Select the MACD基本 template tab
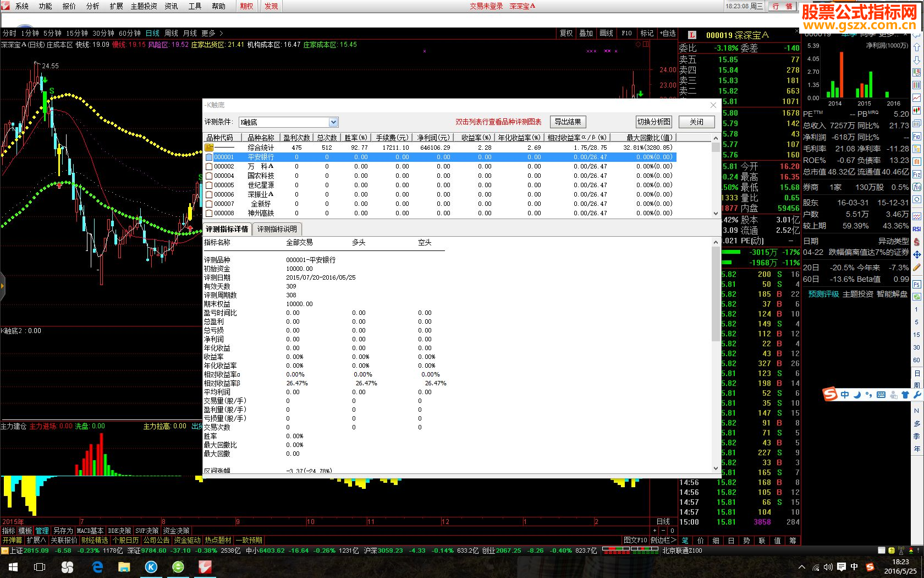This screenshot has width=924, height=578. [90, 531]
